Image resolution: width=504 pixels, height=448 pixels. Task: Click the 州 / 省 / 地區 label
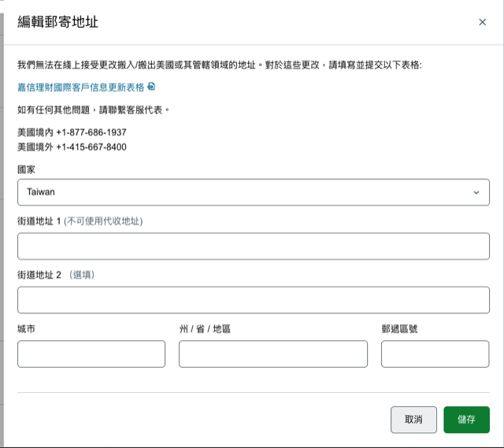(x=205, y=328)
